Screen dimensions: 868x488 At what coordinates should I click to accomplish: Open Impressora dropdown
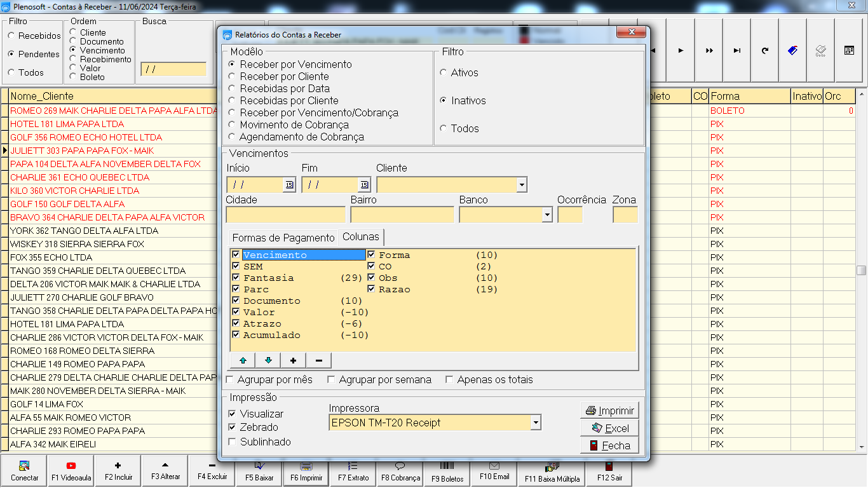[536, 423]
